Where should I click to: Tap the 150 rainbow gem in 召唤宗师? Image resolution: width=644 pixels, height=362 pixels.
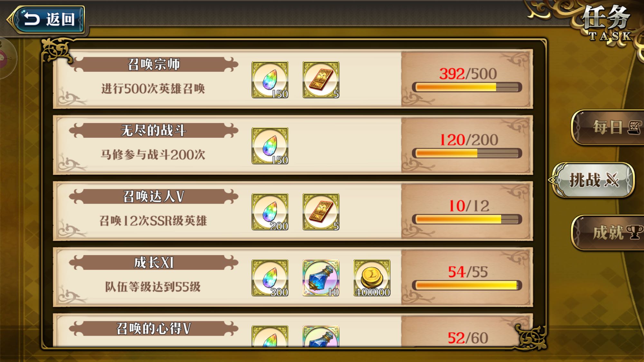270,80
